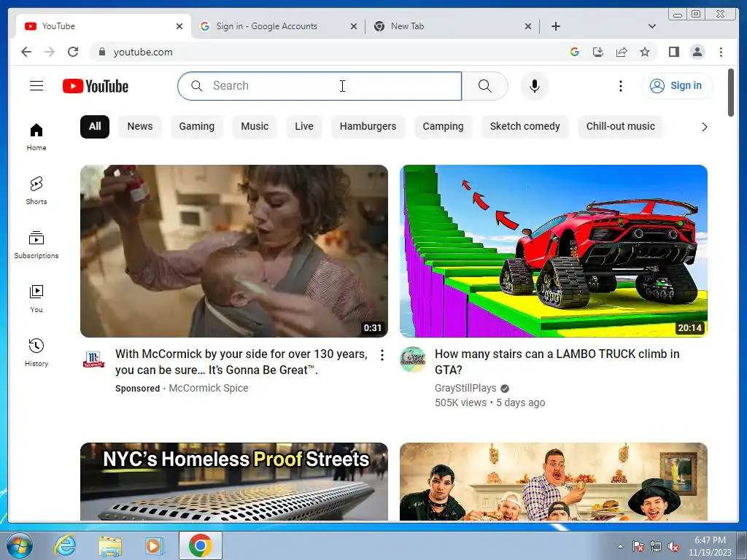747x560 pixels.
Task: Click the Sign in button
Action: tap(677, 86)
